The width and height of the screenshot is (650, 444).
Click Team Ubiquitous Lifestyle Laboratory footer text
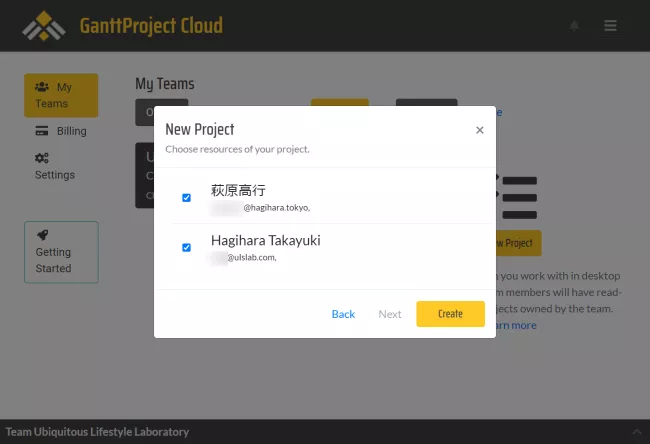click(x=97, y=432)
